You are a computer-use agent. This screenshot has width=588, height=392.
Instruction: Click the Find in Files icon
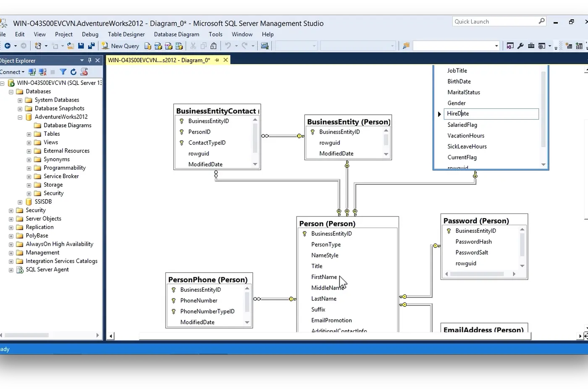(x=406, y=46)
